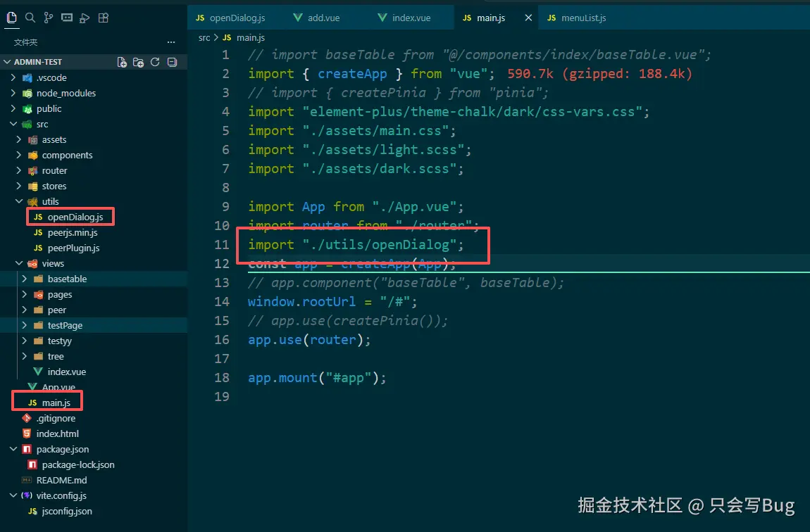Open the .gitignore file
810x532 pixels.
coord(93,418)
